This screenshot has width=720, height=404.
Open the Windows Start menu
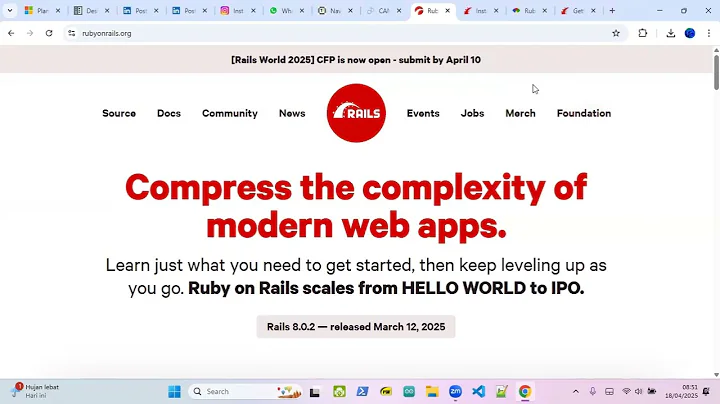(174, 392)
